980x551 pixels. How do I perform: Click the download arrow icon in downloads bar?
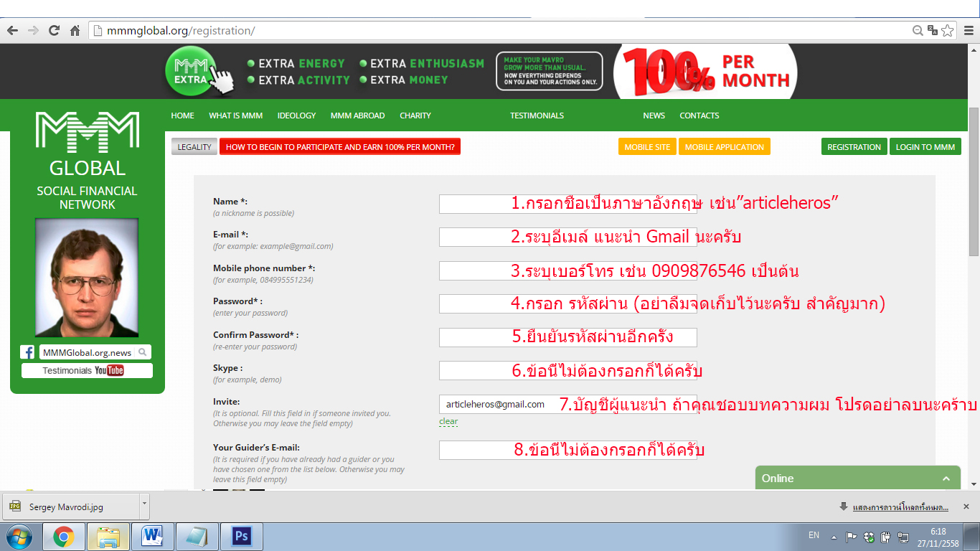[x=844, y=507]
